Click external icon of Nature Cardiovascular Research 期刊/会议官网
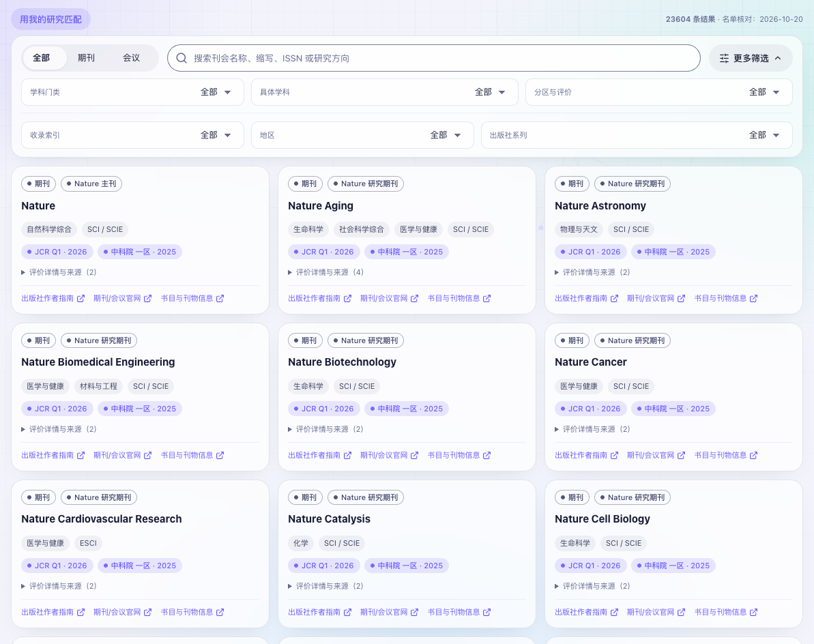Viewport: 814px width, 644px height. click(147, 613)
